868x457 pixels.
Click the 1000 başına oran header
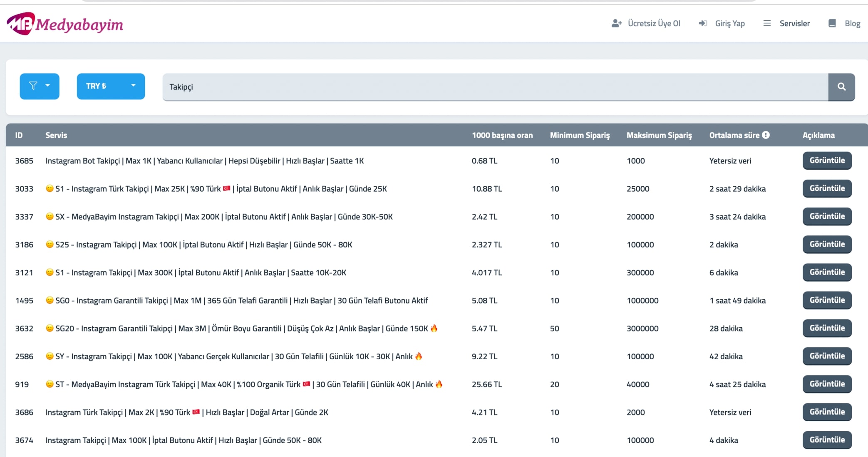pyautogui.click(x=502, y=135)
